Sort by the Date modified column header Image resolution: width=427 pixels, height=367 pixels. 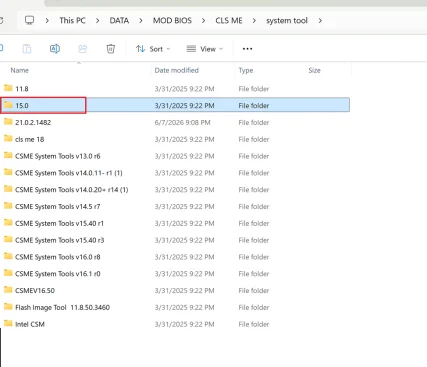tap(177, 70)
